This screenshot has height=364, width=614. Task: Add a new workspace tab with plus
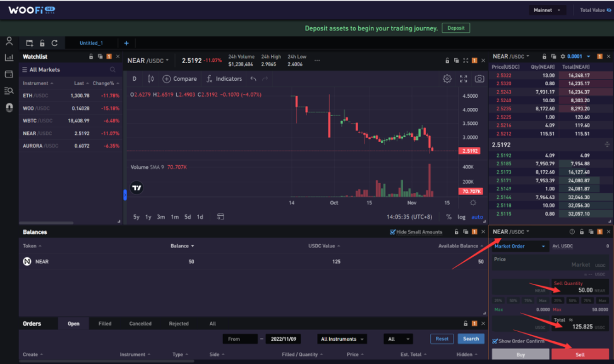point(126,43)
